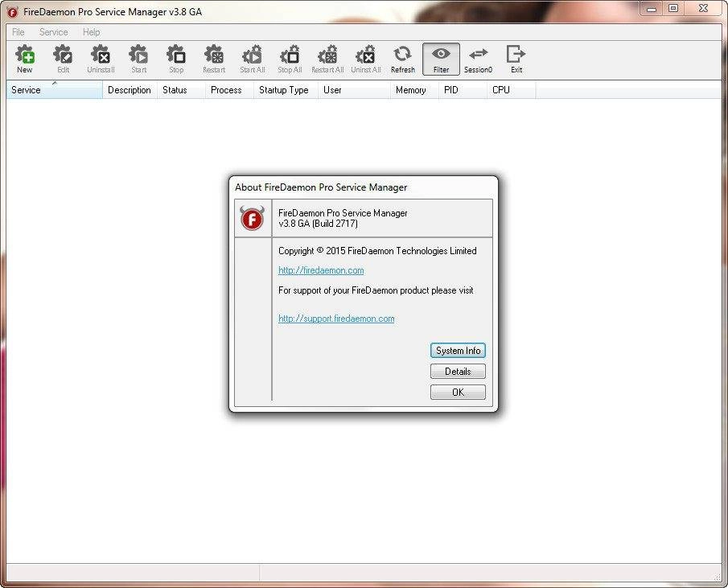Viewport: 728px width, 588px height.
Task: Click the copyright 2015 FireDaemon Technologies text
Action: pyautogui.click(x=377, y=251)
